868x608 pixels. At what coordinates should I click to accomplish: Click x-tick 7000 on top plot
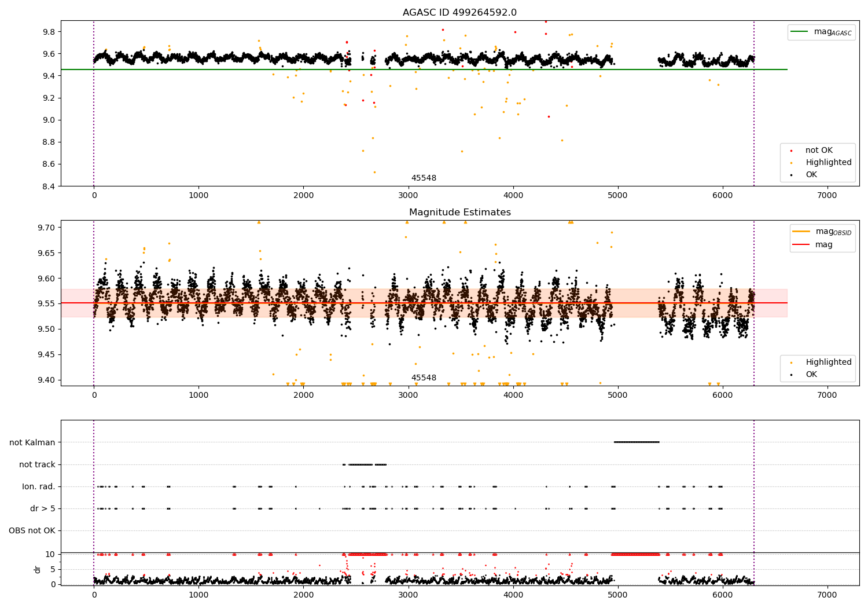tap(827, 196)
